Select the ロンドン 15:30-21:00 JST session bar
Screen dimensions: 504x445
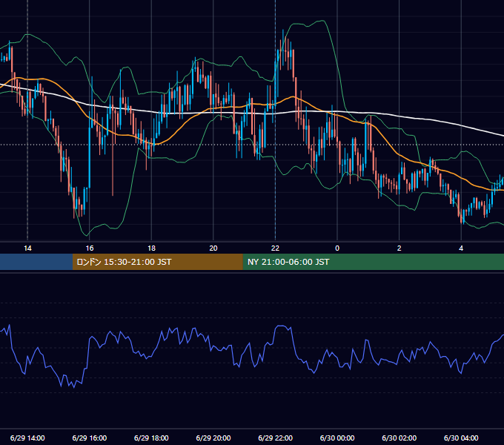[157, 262]
